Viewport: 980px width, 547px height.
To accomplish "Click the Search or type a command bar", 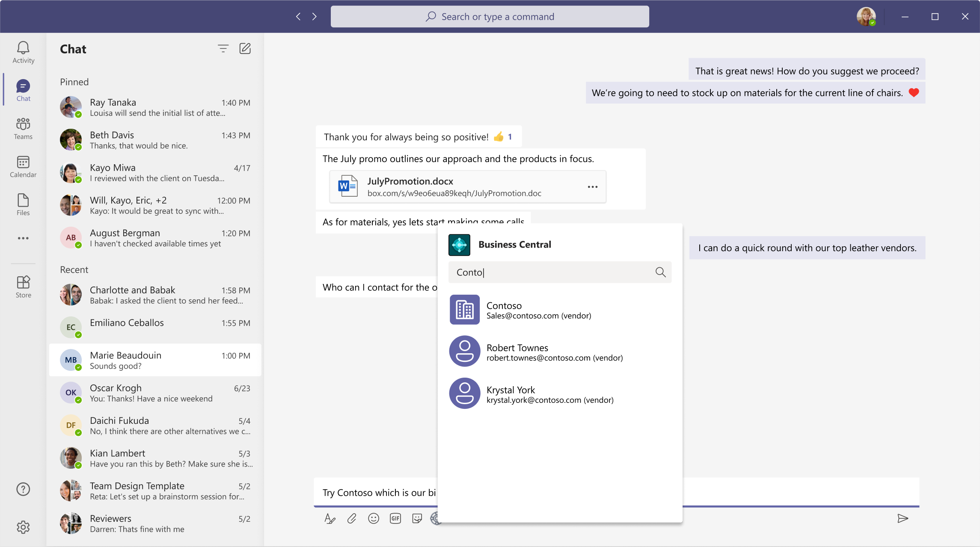I will tap(489, 16).
